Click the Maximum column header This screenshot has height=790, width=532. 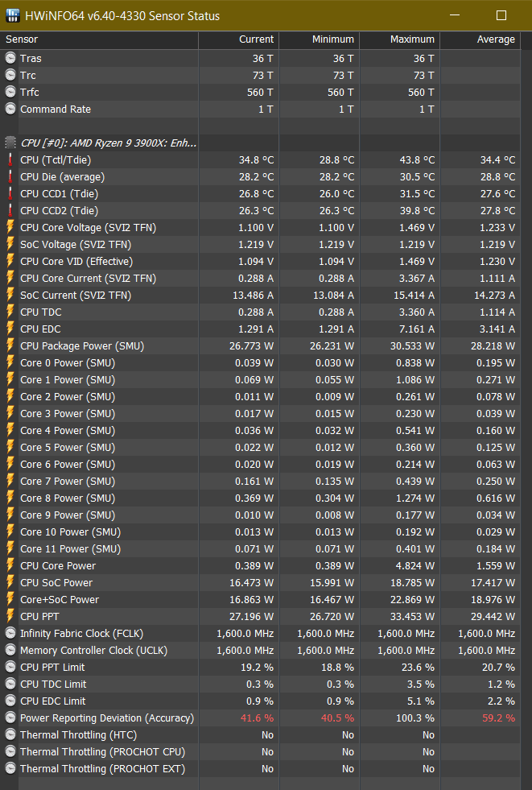click(x=400, y=39)
